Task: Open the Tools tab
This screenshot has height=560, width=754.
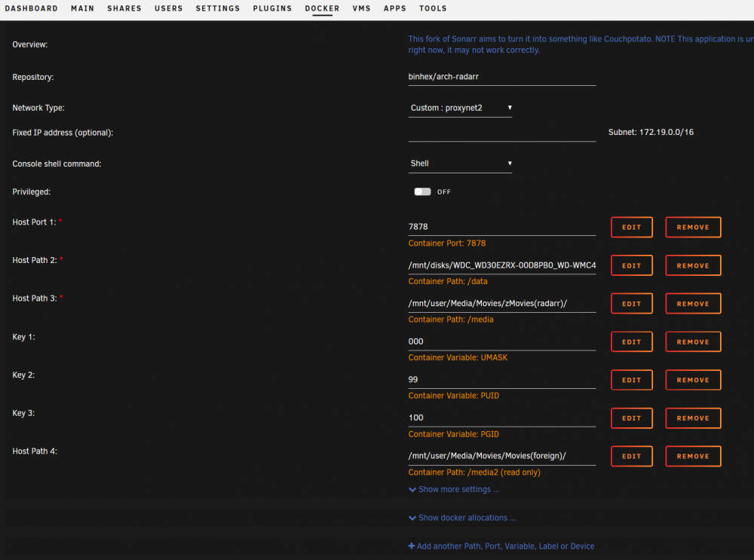Action: (433, 8)
